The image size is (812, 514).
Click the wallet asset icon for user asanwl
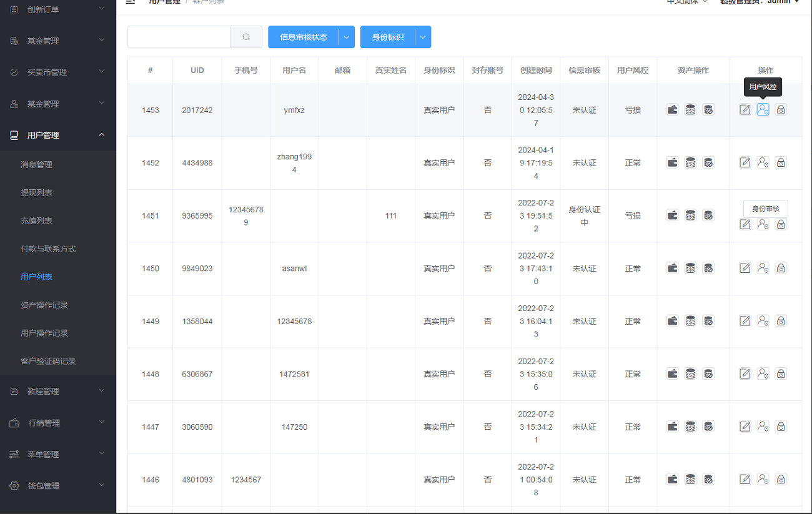(x=673, y=268)
